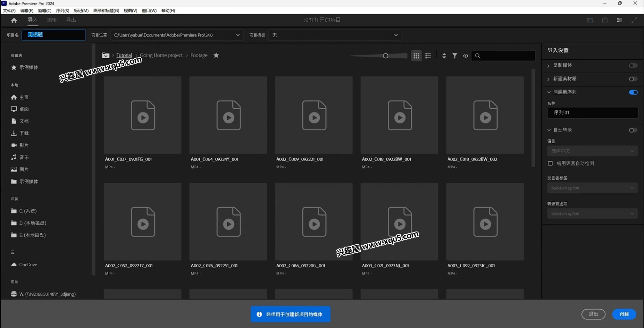The height and width of the screenshot is (328, 644).
Task: Open the 文件(F) menu
Action: coord(9,11)
